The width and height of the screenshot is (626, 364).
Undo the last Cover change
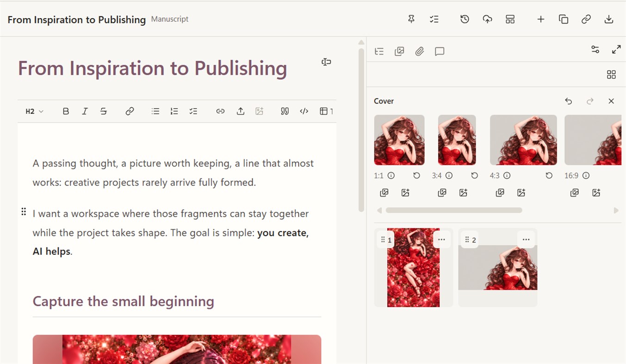[568, 101]
